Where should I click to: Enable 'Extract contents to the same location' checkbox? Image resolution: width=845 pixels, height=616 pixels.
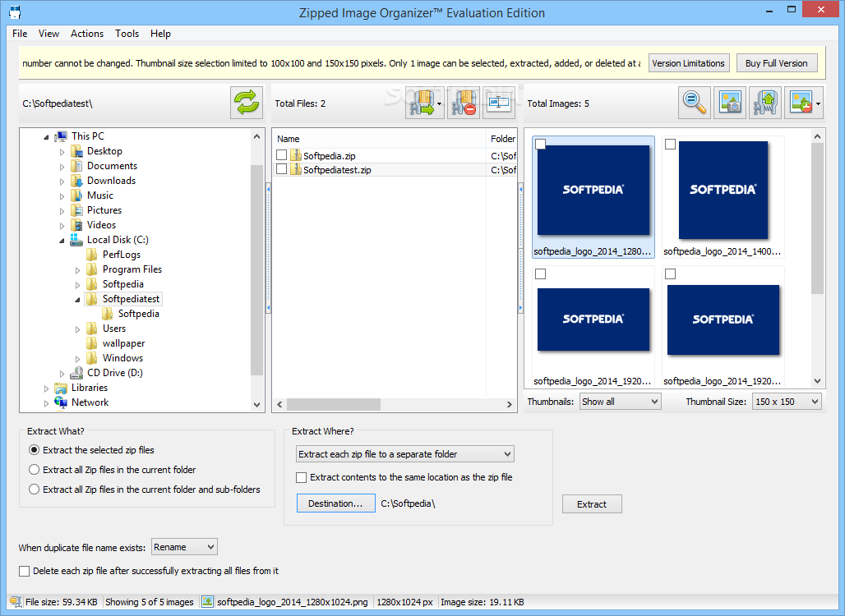coord(301,478)
